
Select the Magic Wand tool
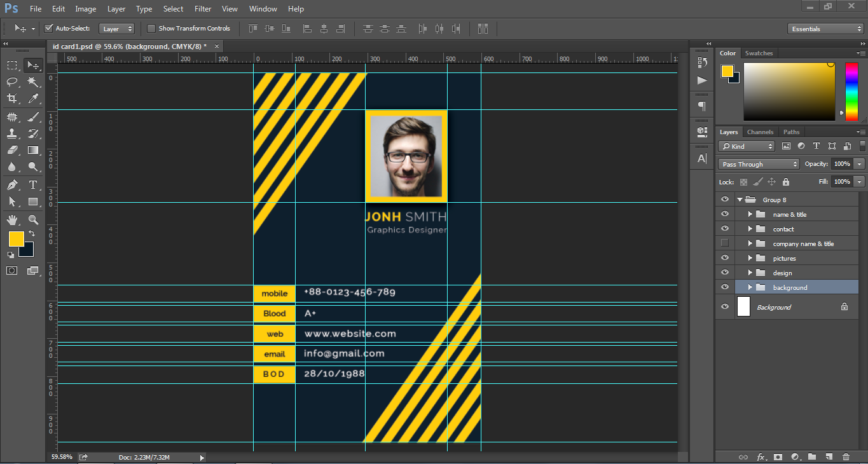pyautogui.click(x=33, y=82)
